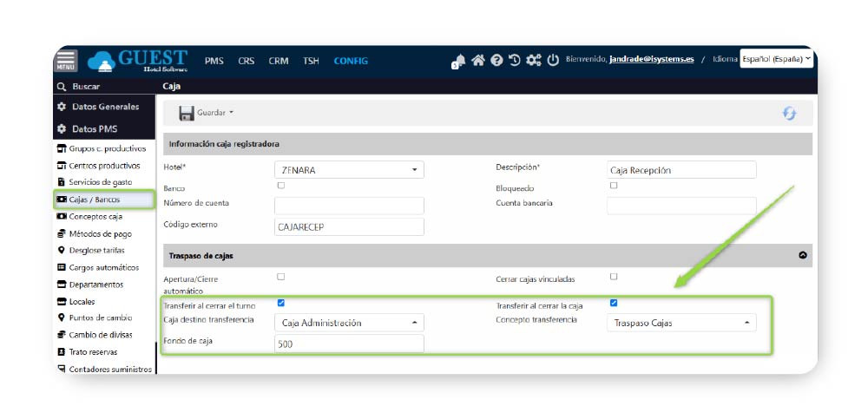Toggle the Bloqueado checkbox

614,186
